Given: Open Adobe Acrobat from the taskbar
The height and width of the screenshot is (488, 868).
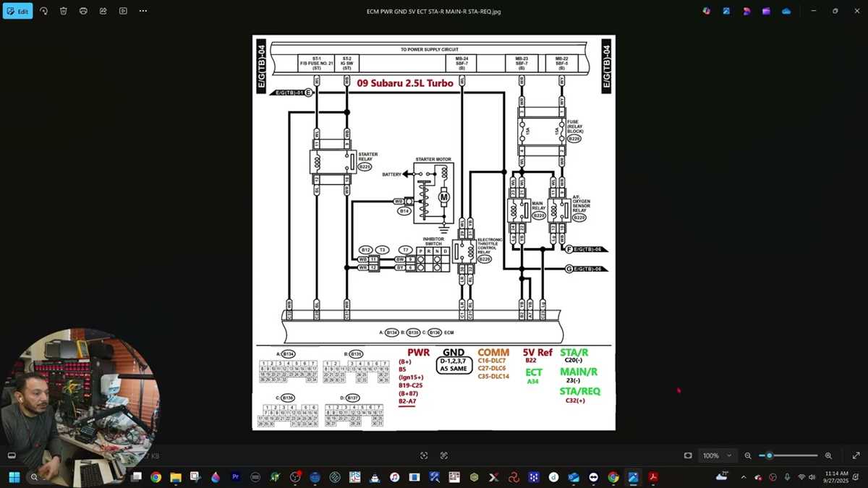Looking at the screenshot, I should point(653,477).
